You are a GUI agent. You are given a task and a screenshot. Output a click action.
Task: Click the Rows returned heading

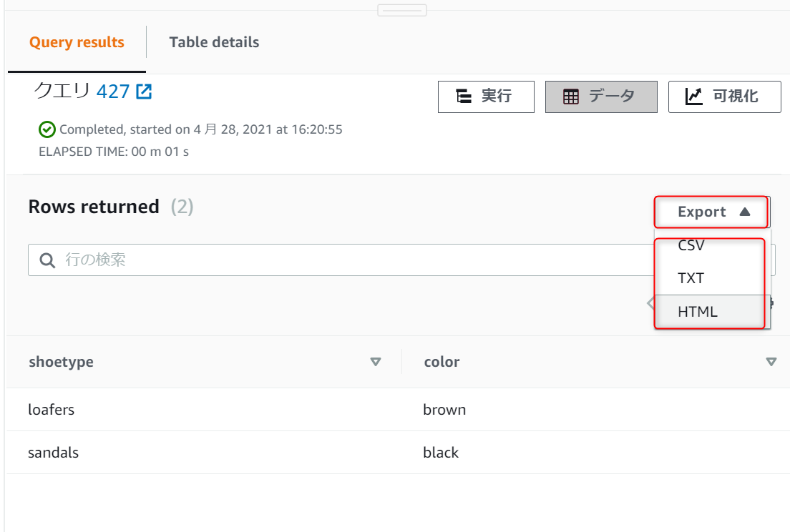(94, 207)
